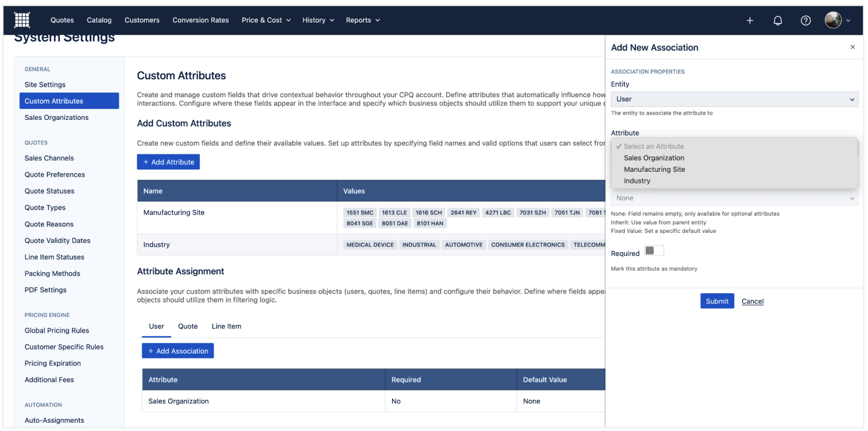Click the Add Association button
The height and width of the screenshot is (431, 868).
point(178,351)
